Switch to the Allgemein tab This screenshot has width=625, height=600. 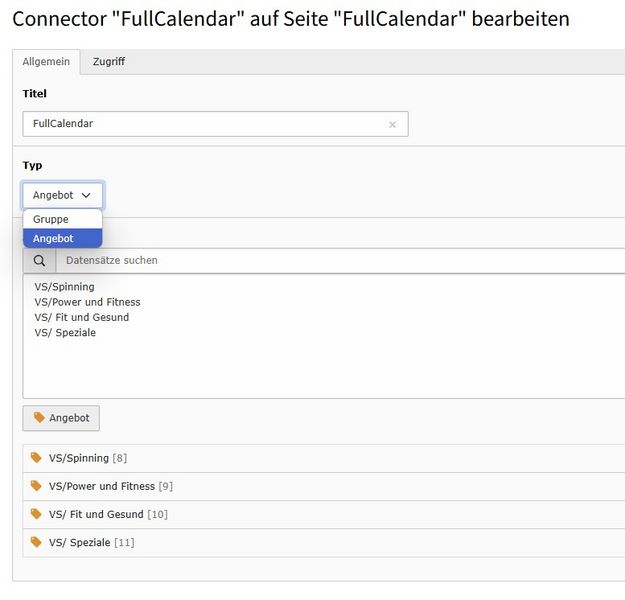click(x=46, y=62)
